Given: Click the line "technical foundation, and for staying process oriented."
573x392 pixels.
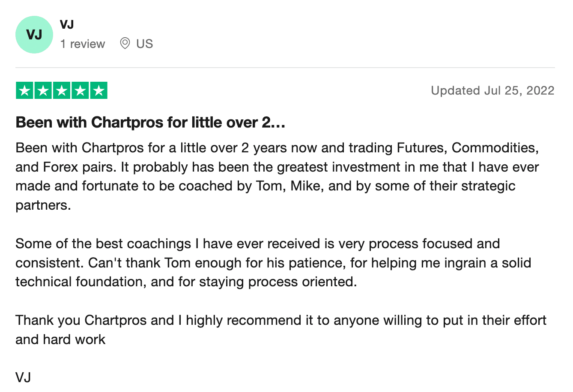Looking at the screenshot, I should click(186, 282).
